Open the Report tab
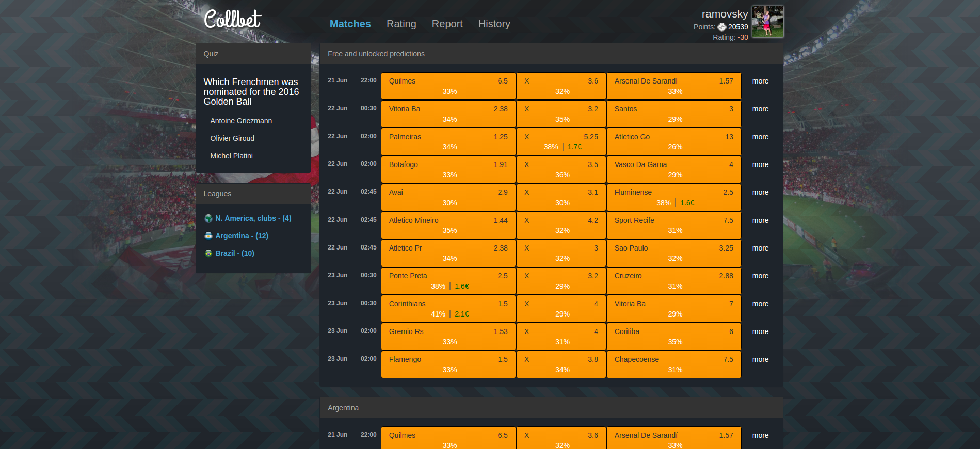The width and height of the screenshot is (980, 449). click(x=447, y=24)
